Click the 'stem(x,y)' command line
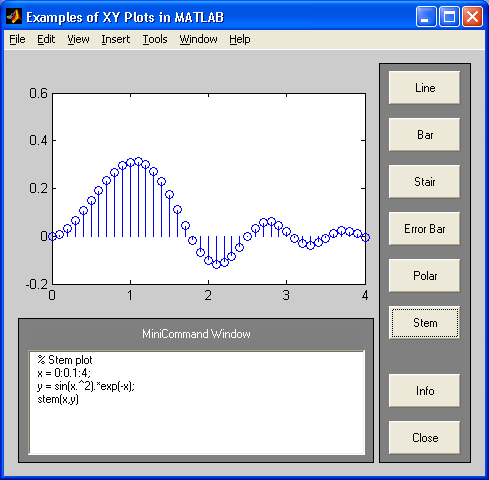The width and height of the screenshot is (489, 480). pos(58,399)
